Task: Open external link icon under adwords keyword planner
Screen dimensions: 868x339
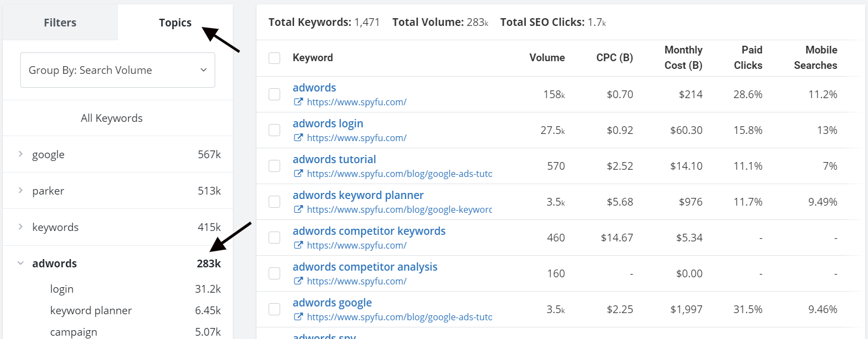Action: (298, 209)
